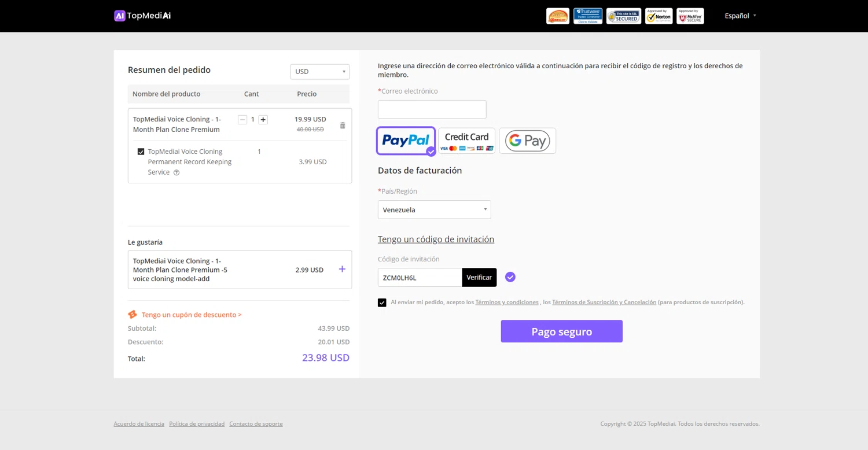Click the Trustwave security badge
This screenshot has height=450, width=868.
[x=588, y=16]
